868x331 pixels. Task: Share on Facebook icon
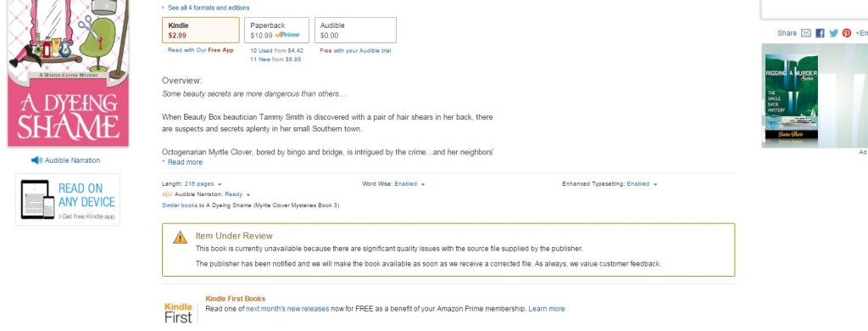pyautogui.click(x=820, y=33)
